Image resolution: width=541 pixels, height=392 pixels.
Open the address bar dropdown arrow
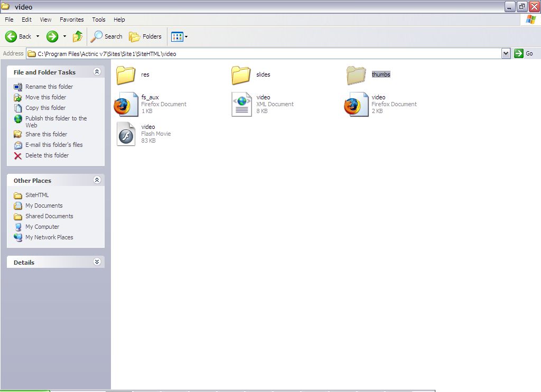click(506, 53)
